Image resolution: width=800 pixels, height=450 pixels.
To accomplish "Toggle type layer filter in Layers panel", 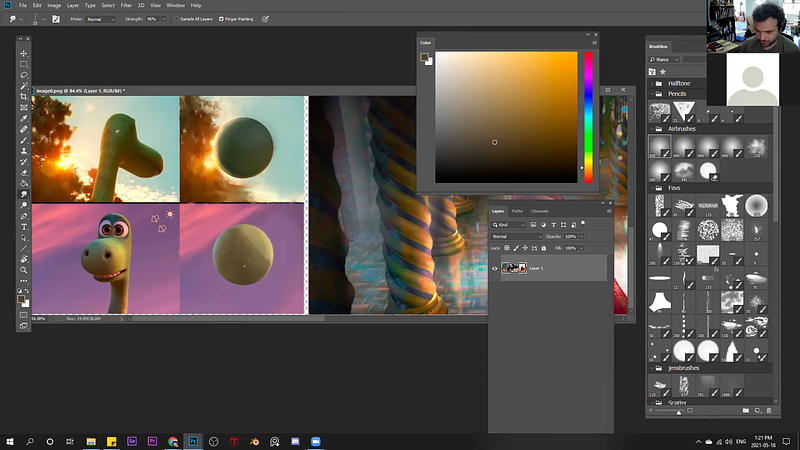I will click(x=554, y=224).
